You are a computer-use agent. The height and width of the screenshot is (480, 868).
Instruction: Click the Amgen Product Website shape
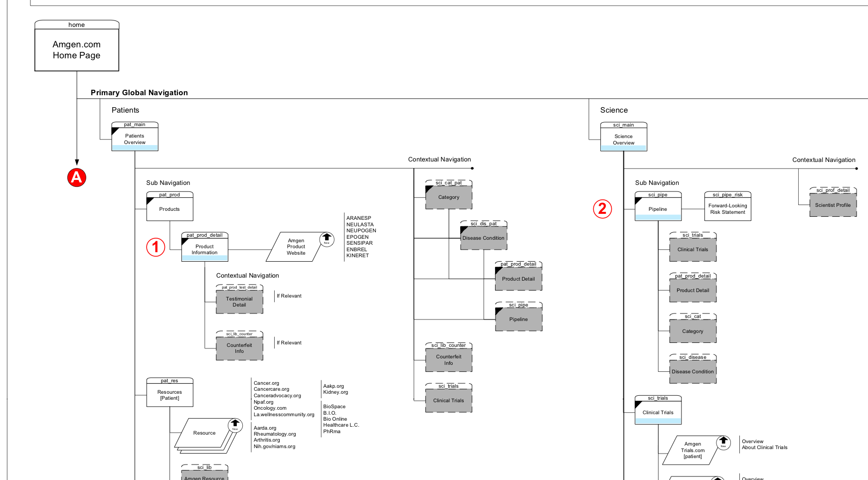tap(296, 247)
